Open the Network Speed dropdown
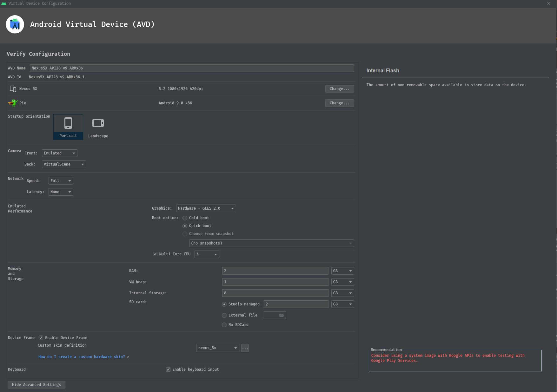Viewport: 557px width, 392px height. pos(61,181)
